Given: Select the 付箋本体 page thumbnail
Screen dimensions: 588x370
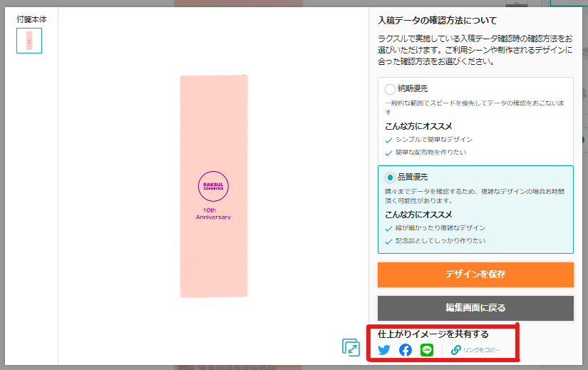Looking at the screenshot, I should 29,41.
